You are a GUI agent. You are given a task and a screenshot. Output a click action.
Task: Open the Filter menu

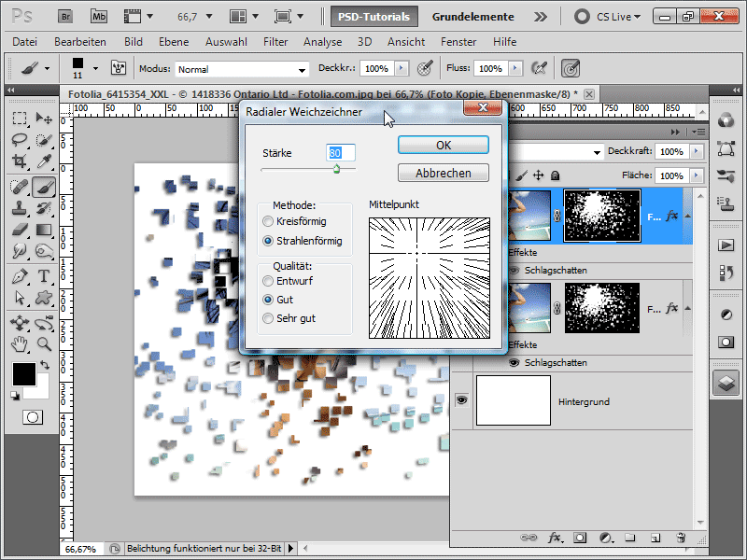275,42
